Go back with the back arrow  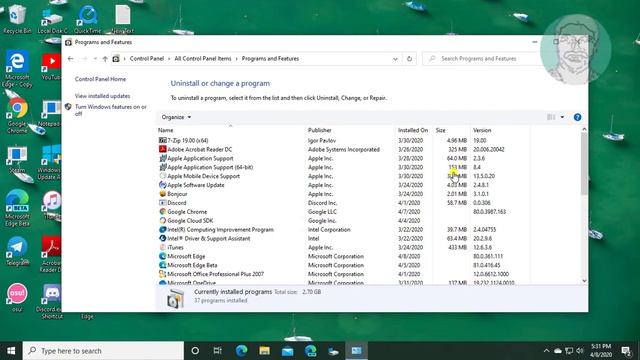71,59
